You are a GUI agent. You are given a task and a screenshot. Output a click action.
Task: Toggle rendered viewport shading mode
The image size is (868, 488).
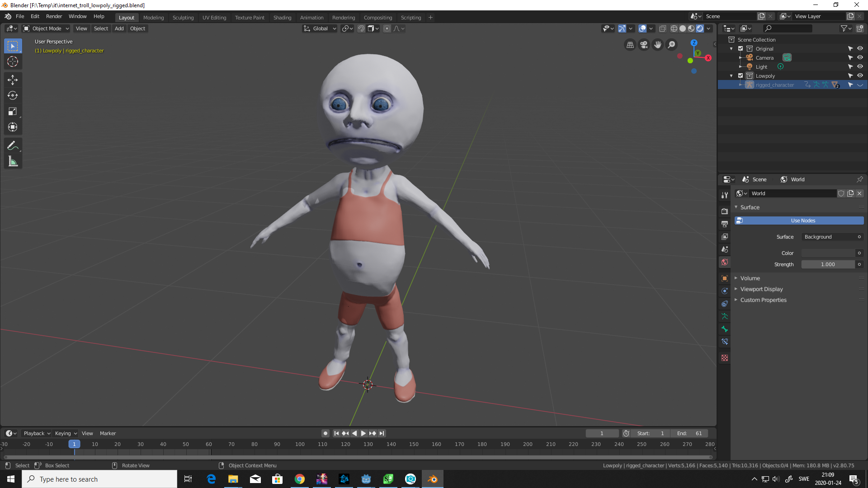700,28
